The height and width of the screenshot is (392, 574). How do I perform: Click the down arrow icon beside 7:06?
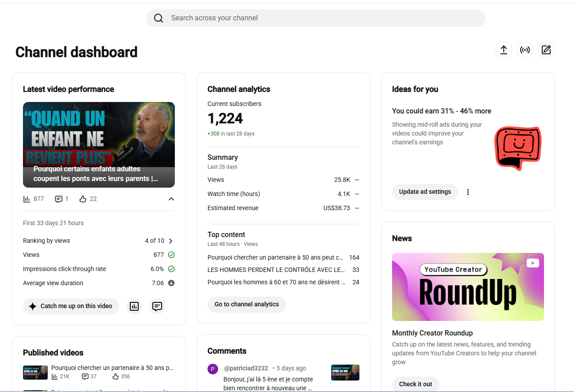pos(171,283)
